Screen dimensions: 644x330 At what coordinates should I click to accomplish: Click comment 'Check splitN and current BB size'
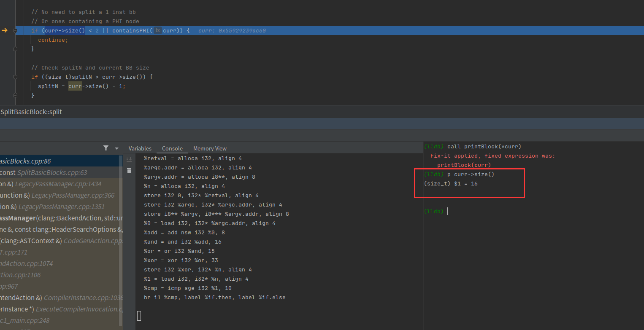(90, 67)
